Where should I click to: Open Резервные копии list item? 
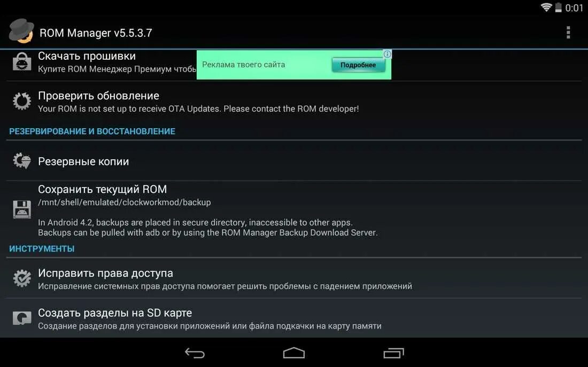[x=294, y=161]
